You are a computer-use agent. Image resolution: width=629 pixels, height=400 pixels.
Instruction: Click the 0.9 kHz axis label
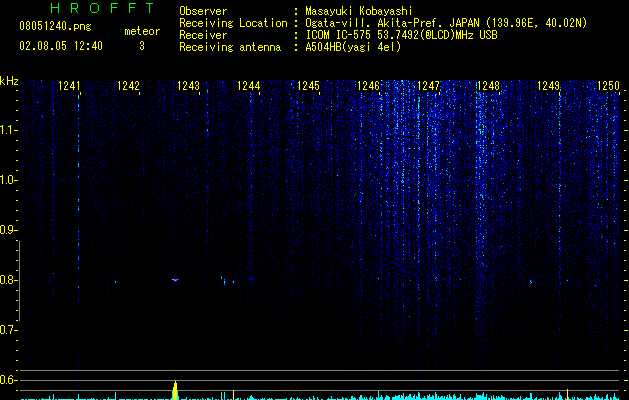tap(8, 230)
